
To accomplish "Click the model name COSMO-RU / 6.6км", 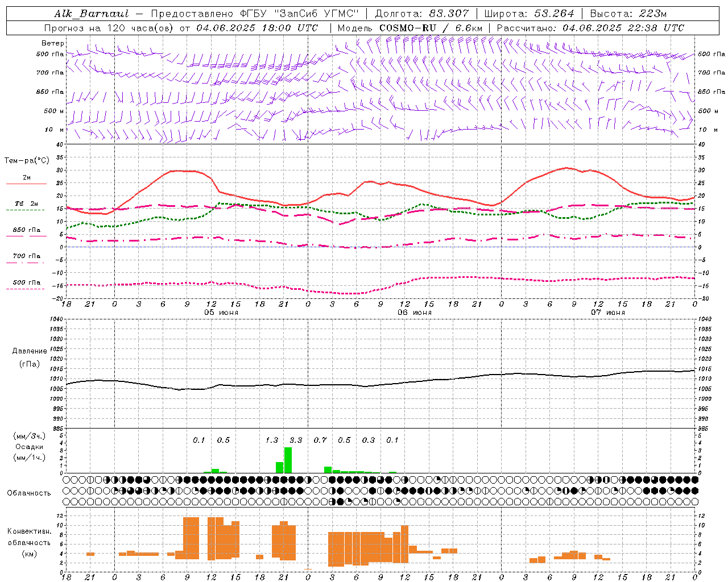I will point(431,28).
